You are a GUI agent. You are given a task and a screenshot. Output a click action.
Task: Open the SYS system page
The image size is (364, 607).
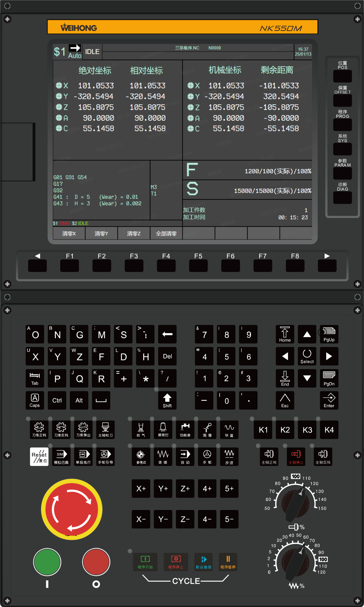pos(342,149)
